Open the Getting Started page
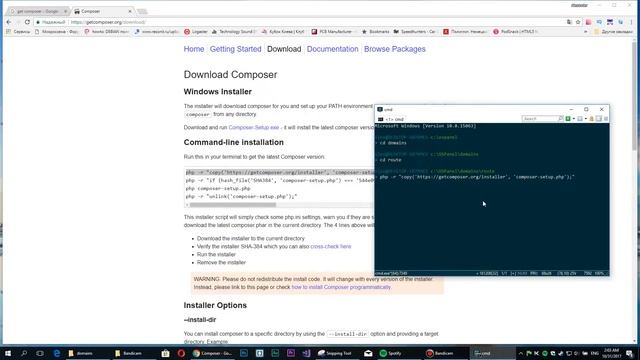Screen dimensions: 640x360 (x=236, y=49)
